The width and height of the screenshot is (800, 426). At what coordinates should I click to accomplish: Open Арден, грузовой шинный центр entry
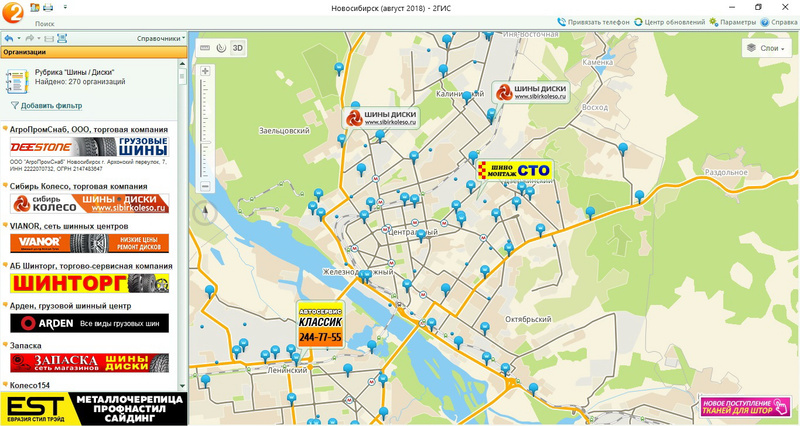pos(70,306)
